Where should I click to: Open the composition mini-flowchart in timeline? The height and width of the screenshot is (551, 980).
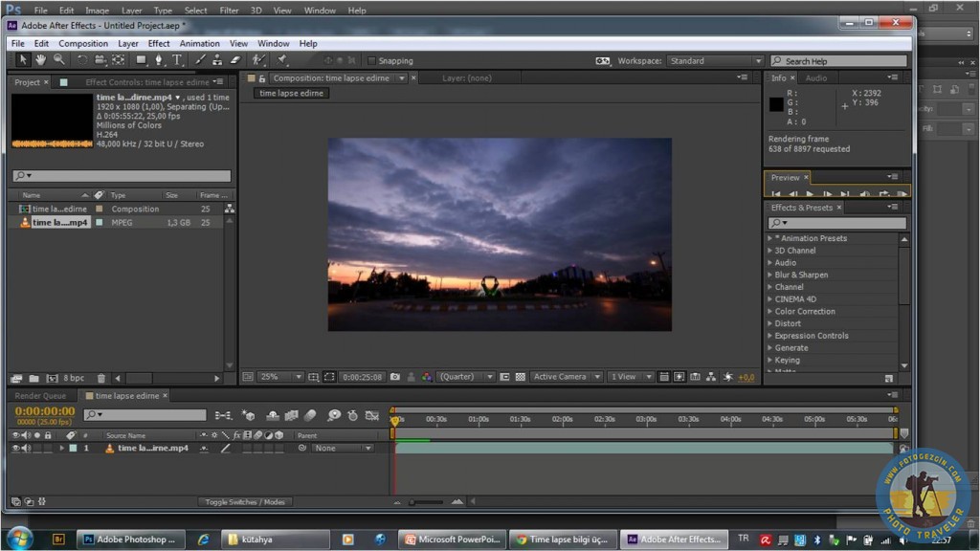pos(222,415)
